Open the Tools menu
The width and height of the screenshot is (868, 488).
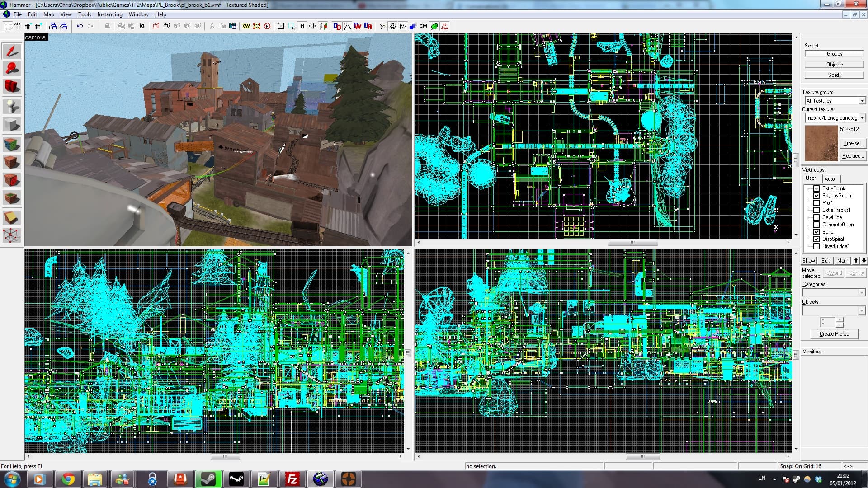pyautogui.click(x=85, y=14)
